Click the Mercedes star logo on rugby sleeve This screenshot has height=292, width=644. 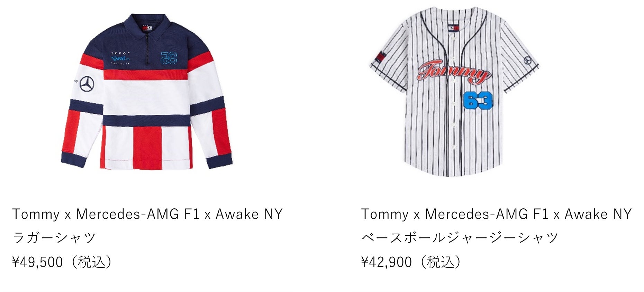tap(87, 84)
